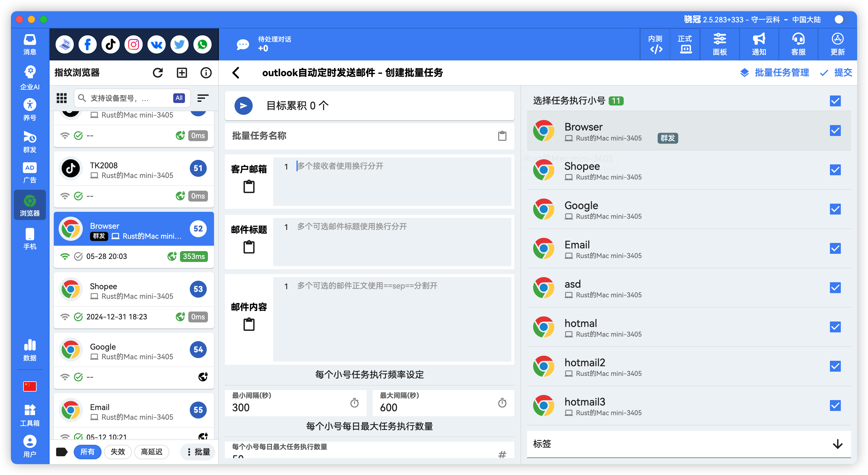Uncheck the hotmail2 account checkbox

(x=835, y=366)
